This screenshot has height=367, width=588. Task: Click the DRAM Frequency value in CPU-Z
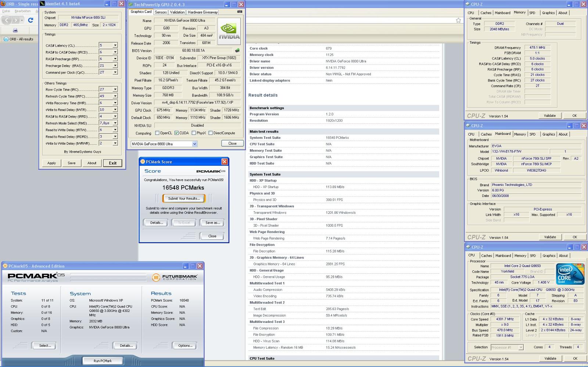point(537,47)
